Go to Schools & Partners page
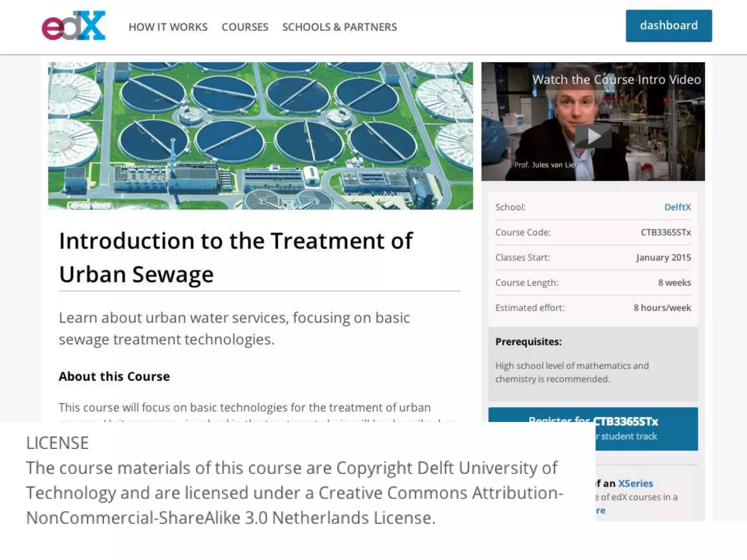 339,27
